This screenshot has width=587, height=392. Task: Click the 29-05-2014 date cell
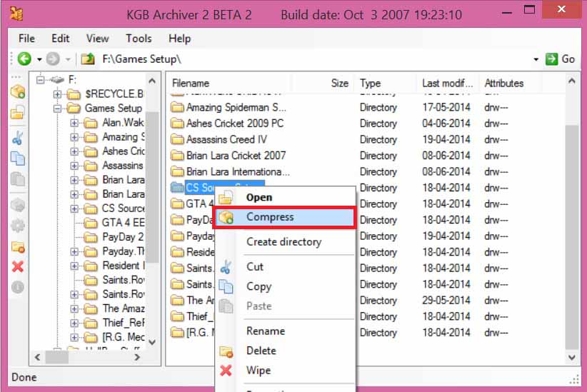[446, 301]
